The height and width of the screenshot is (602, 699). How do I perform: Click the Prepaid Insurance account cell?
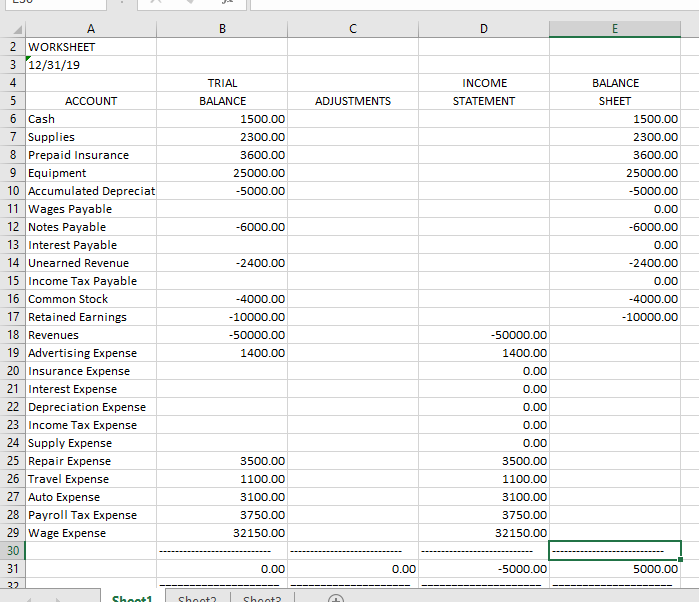pos(91,155)
